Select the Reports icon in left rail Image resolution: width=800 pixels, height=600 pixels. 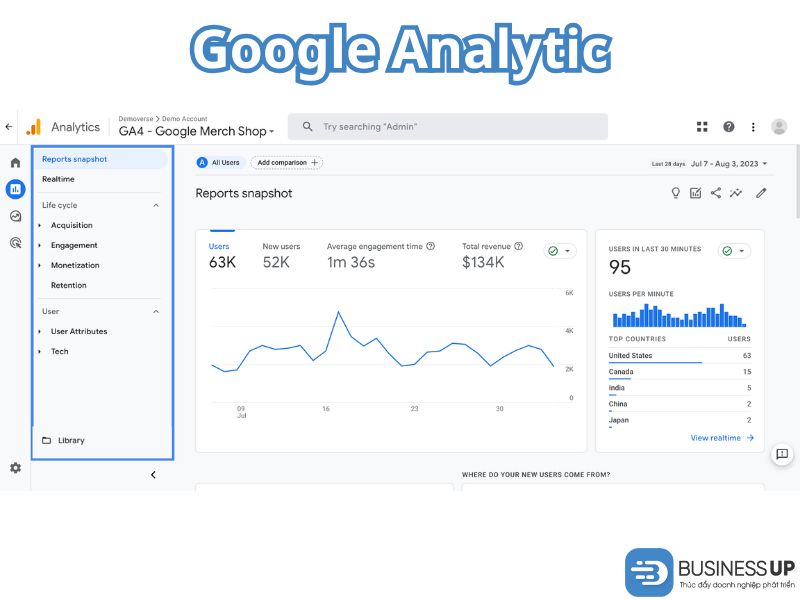click(x=15, y=189)
